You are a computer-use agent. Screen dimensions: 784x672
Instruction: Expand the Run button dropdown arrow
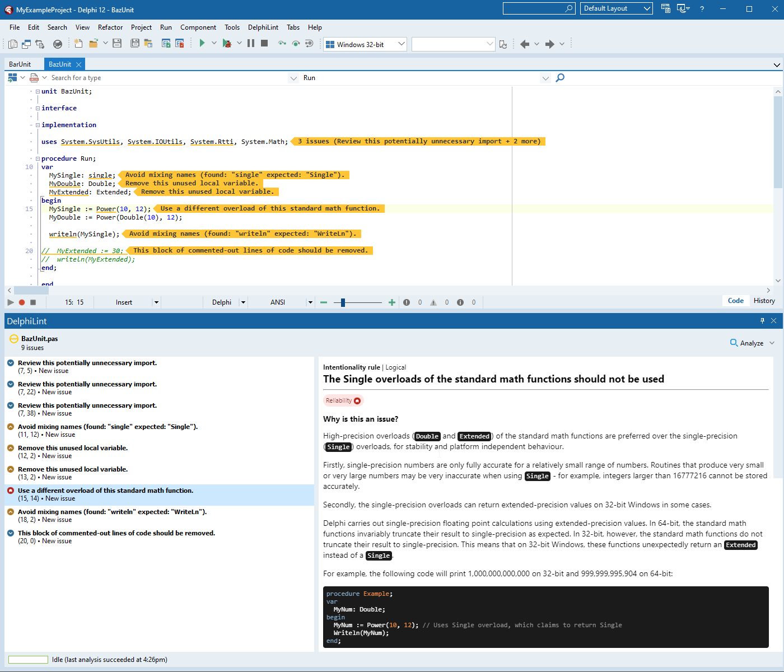click(214, 43)
